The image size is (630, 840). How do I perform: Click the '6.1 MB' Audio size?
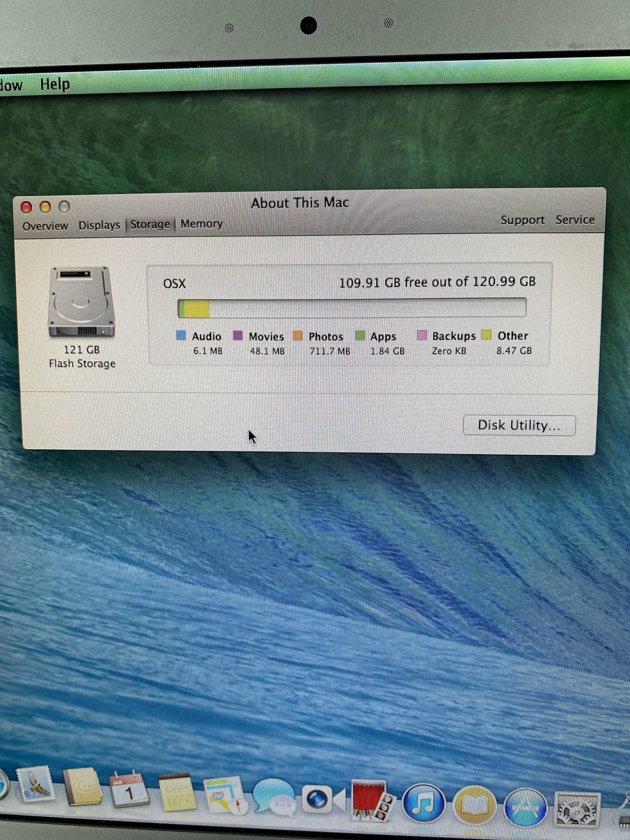pyautogui.click(x=208, y=351)
